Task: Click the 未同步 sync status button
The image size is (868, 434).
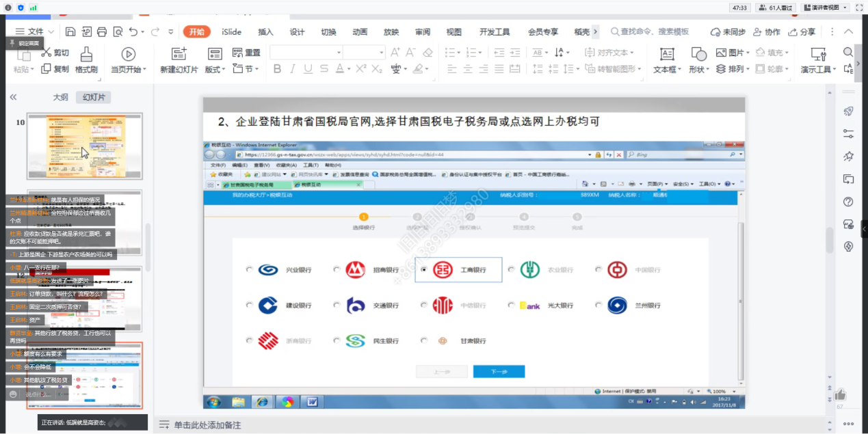Action: 728,31
